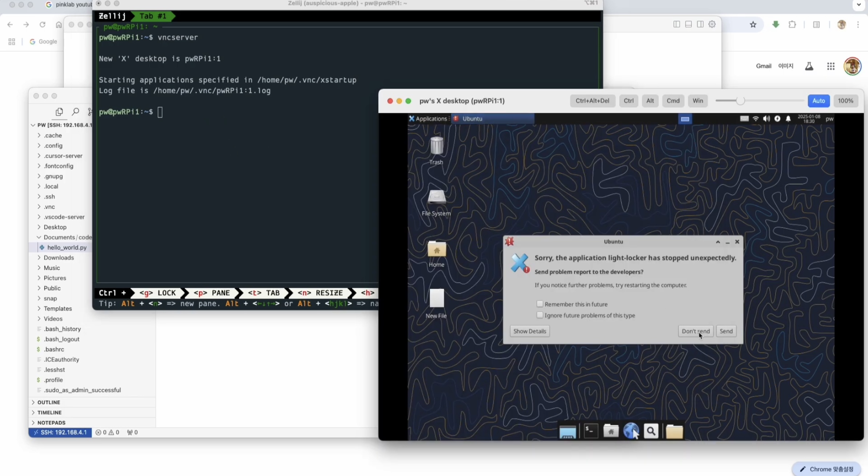Expand the OUTLINE section
The width and height of the screenshot is (868, 476).
click(49, 402)
